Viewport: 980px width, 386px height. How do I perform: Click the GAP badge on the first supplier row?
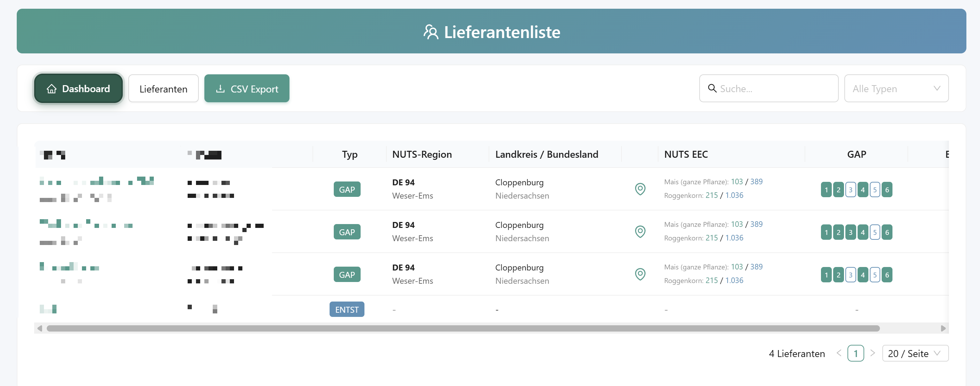click(347, 189)
